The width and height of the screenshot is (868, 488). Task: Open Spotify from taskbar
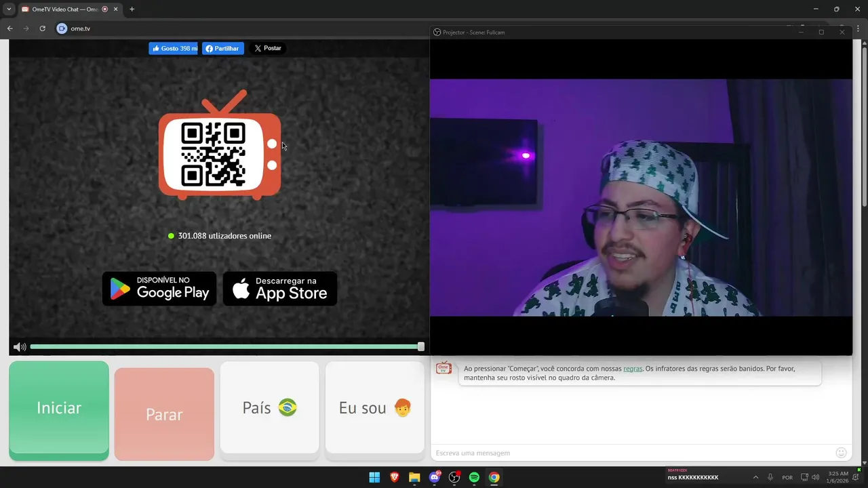pyautogui.click(x=474, y=477)
